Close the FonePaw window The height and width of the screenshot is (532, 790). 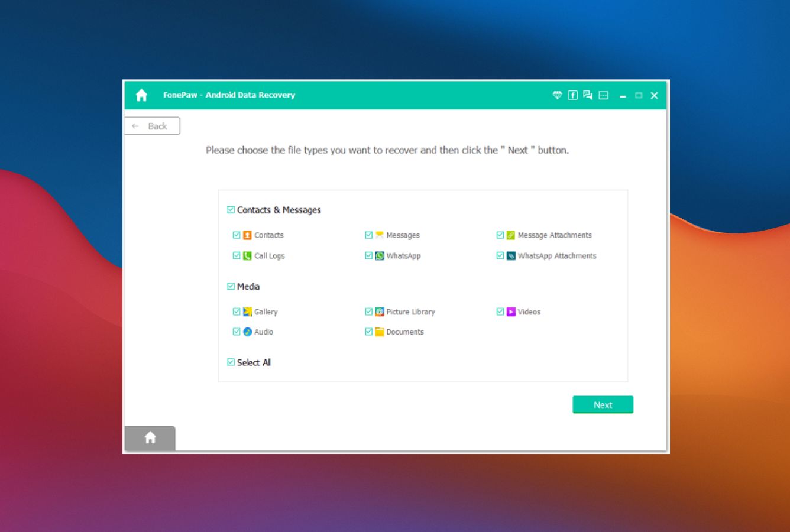click(x=654, y=95)
